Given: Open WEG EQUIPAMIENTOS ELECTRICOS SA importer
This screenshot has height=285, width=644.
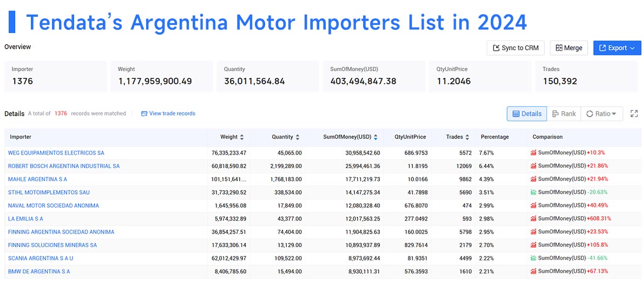Looking at the screenshot, I should [x=56, y=153].
